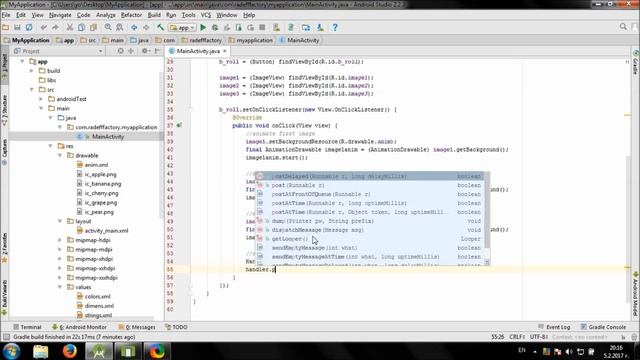Image resolution: width=640 pixels, height=360 pixels.
Task: Click the Redo arrow icon
Action: pos(55,27)
